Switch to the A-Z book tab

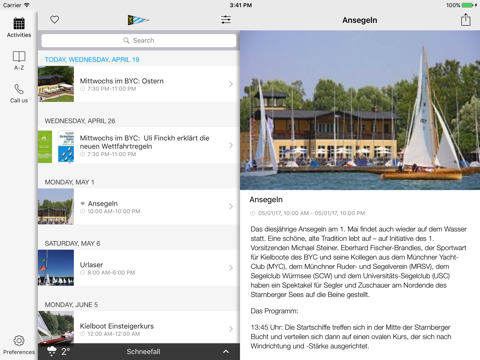tap(19, 60)
